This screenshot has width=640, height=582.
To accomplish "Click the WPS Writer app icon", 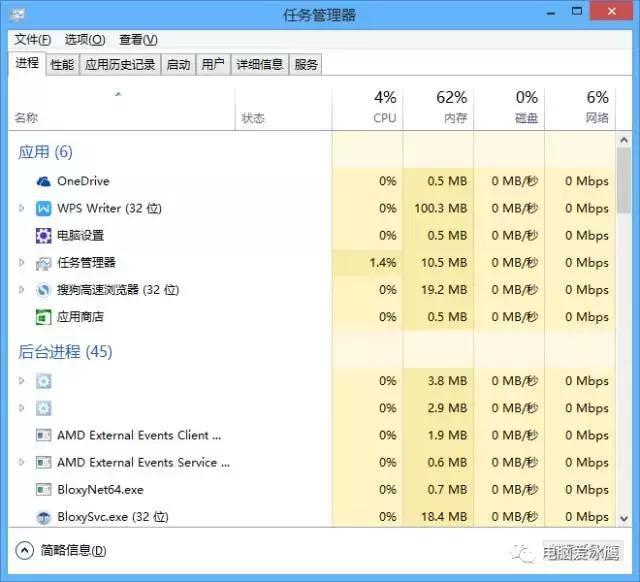I will (43, 209).
